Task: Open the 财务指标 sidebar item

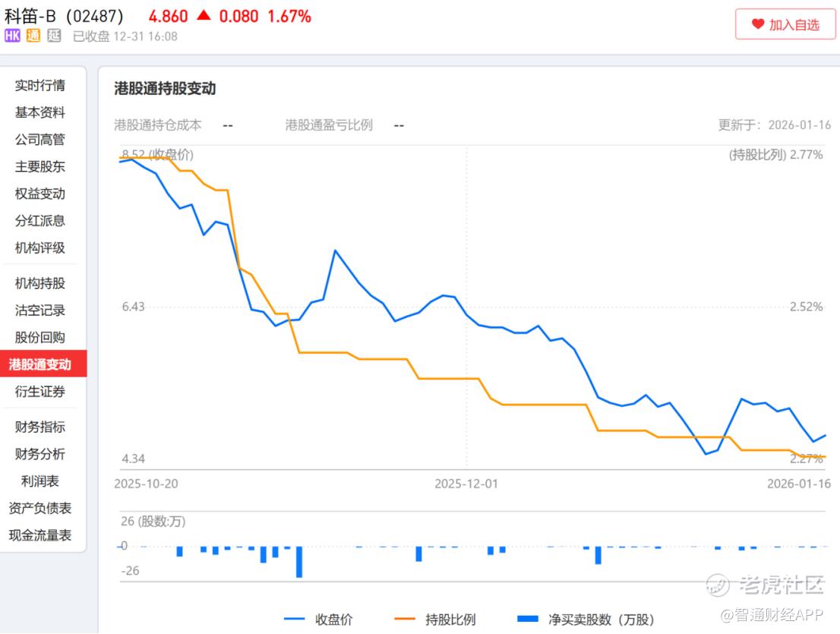Action: [40, 427]
